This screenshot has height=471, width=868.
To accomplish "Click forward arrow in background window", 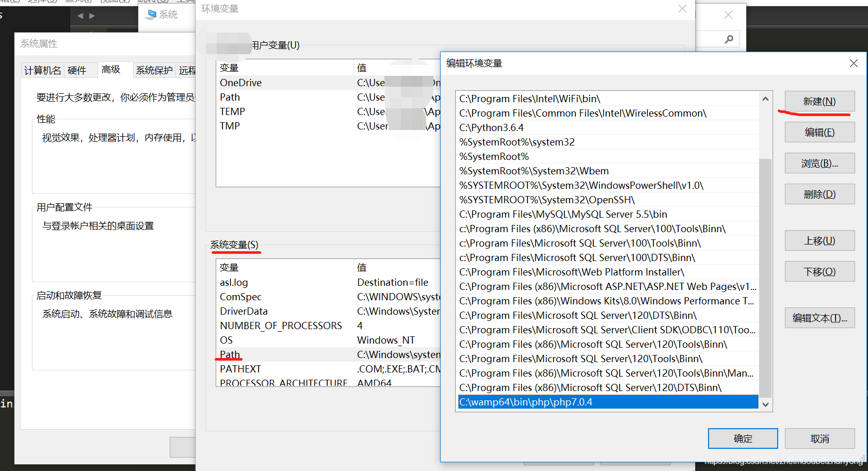I will click(92, 15).
